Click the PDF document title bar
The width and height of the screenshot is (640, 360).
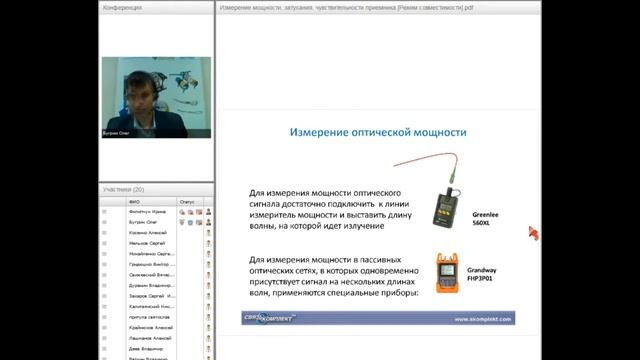click(378, 8)
